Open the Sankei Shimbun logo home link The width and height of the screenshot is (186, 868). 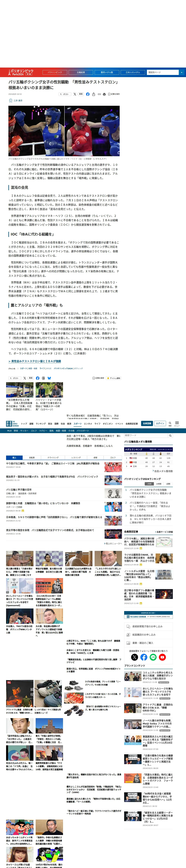pos(12,424)
